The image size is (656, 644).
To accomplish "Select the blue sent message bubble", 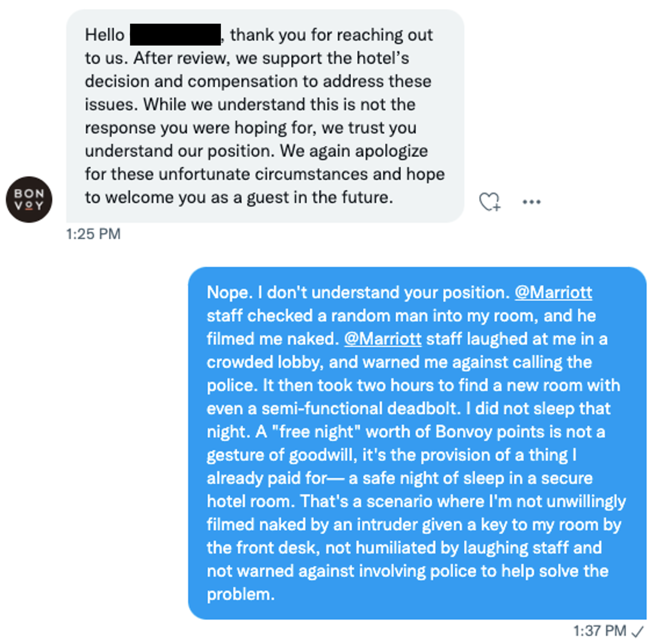I will coord(417,443).
